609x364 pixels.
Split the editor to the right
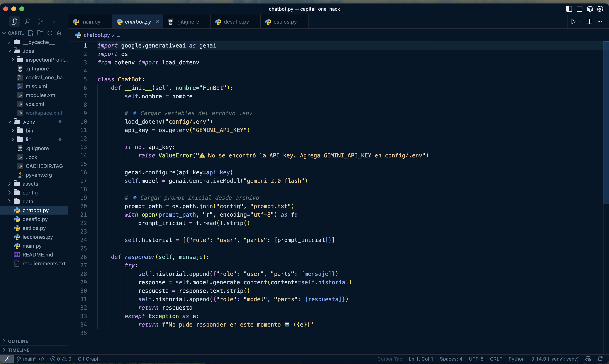click(x=589, y=22)
